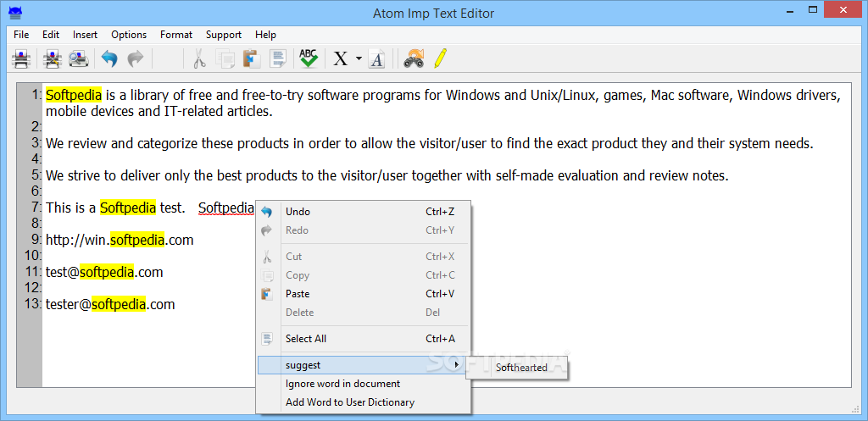Select the yellow highlighter pen icon

440,58
